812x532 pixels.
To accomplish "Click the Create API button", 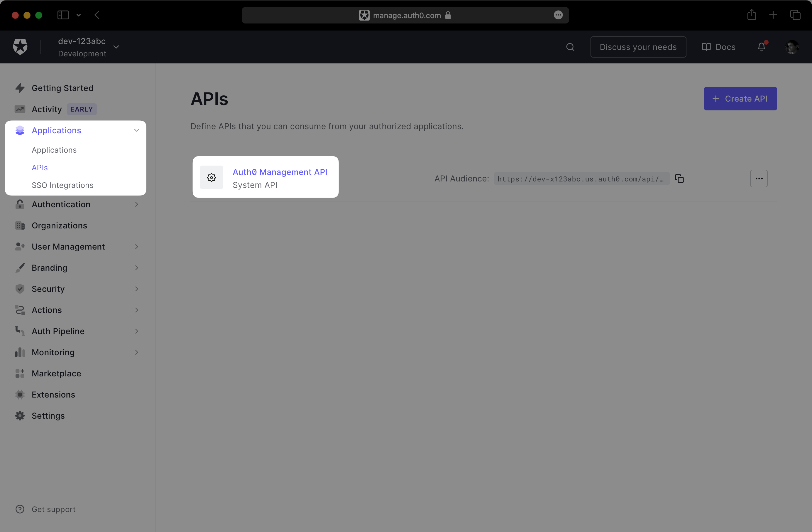I will coord(740,99).
